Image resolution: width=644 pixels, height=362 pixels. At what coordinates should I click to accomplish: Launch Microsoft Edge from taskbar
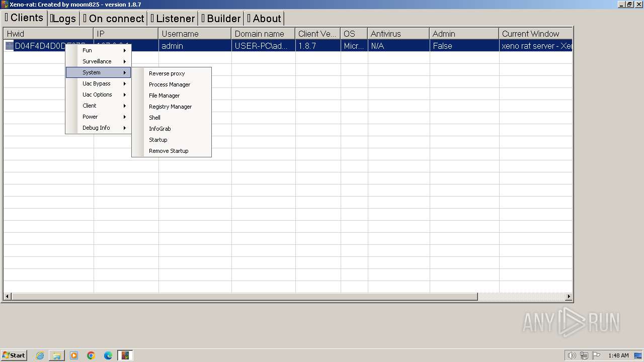tap(108, 355)
